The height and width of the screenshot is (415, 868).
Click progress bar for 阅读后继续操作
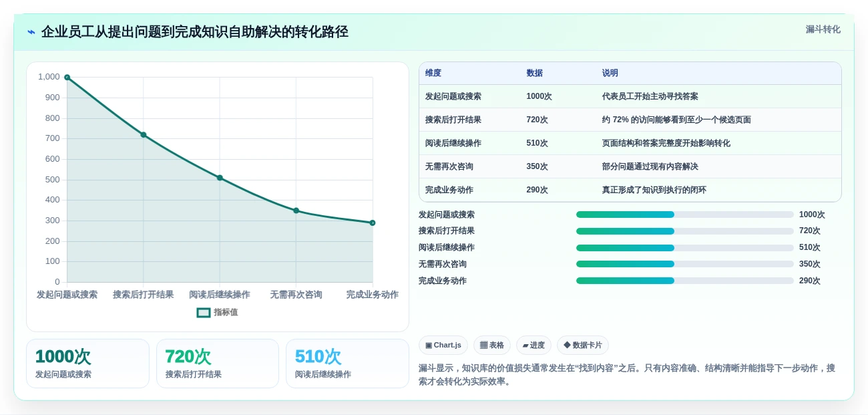(685, 248)
